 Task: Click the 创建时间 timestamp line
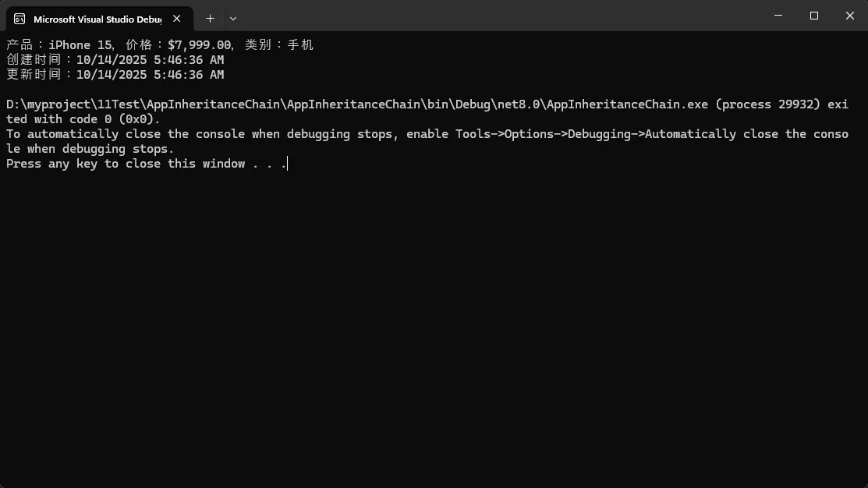(x=115, y=60)
